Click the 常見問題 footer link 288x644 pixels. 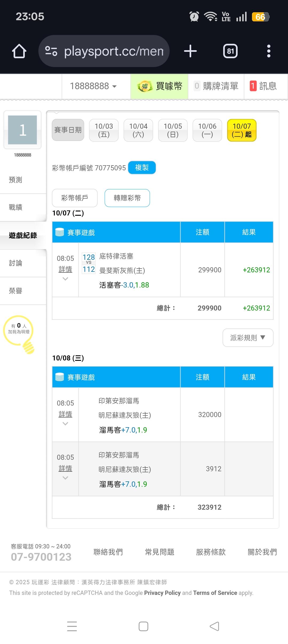159,552
